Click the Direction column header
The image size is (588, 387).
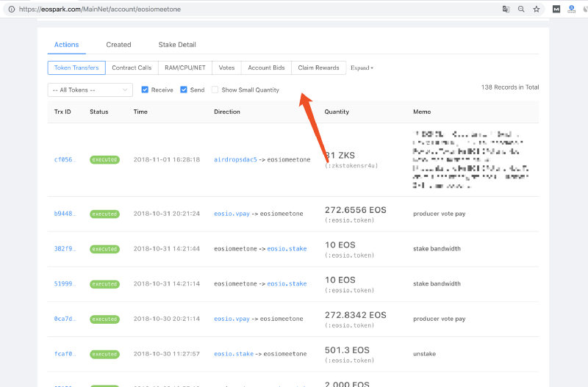227,112
